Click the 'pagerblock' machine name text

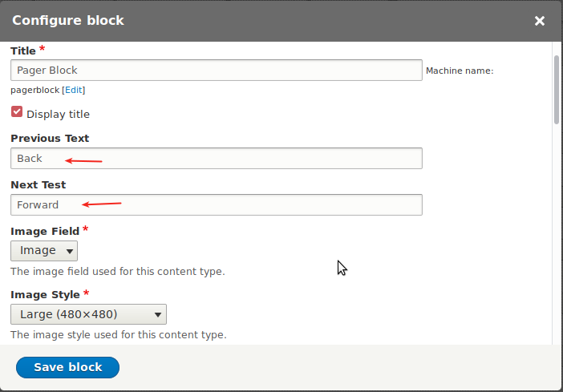point(34,90)
